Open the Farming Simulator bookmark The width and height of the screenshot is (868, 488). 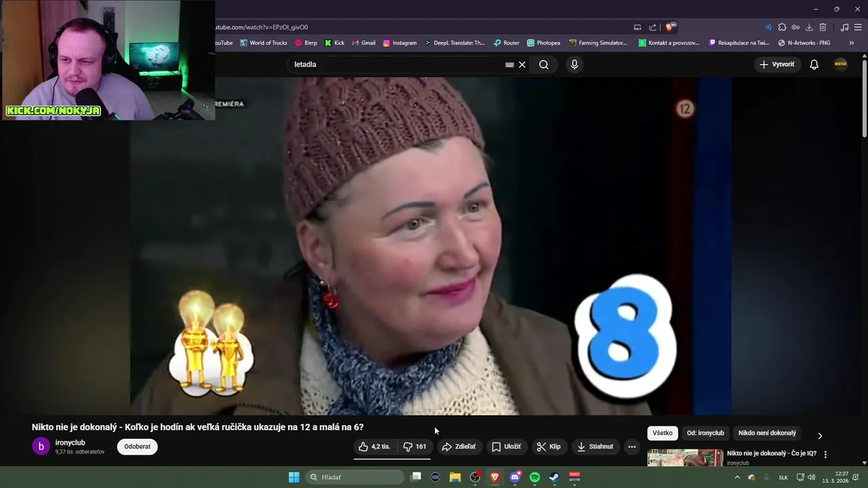pyautogui.click(x=598, y=43)
